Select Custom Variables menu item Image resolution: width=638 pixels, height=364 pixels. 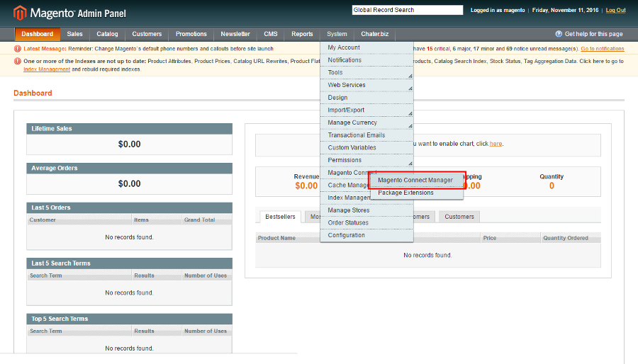(366, 147)
